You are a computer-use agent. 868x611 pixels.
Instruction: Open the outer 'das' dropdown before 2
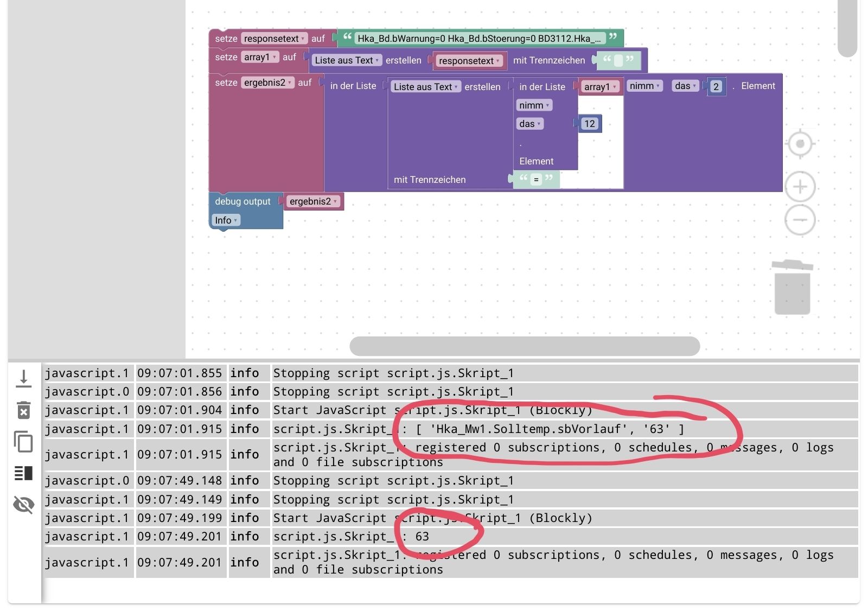pyautogui.click(x=686, y=86)
